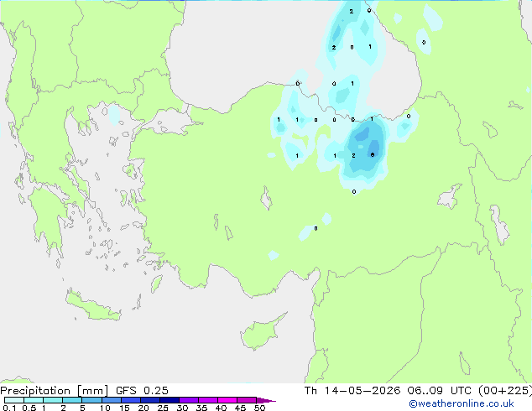Screen dimensions: 532x411
Task: Click the 25–30 mm dark navy swatch
Action: (170, 400)
